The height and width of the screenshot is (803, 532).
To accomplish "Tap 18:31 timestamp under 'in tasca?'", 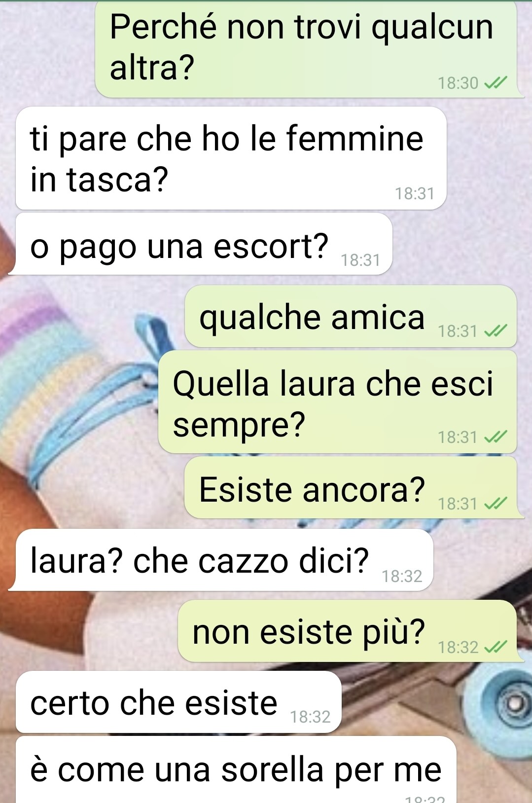I will point(415,193).
